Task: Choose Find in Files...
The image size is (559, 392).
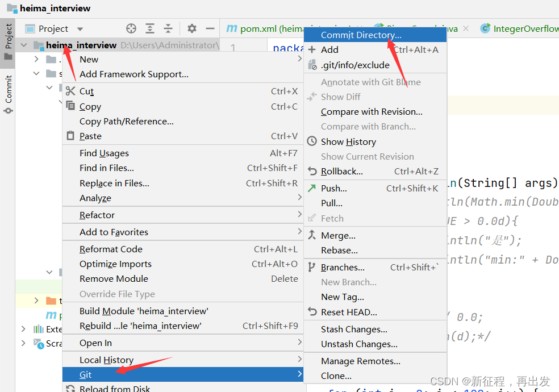Action: [x=183, y=168]
